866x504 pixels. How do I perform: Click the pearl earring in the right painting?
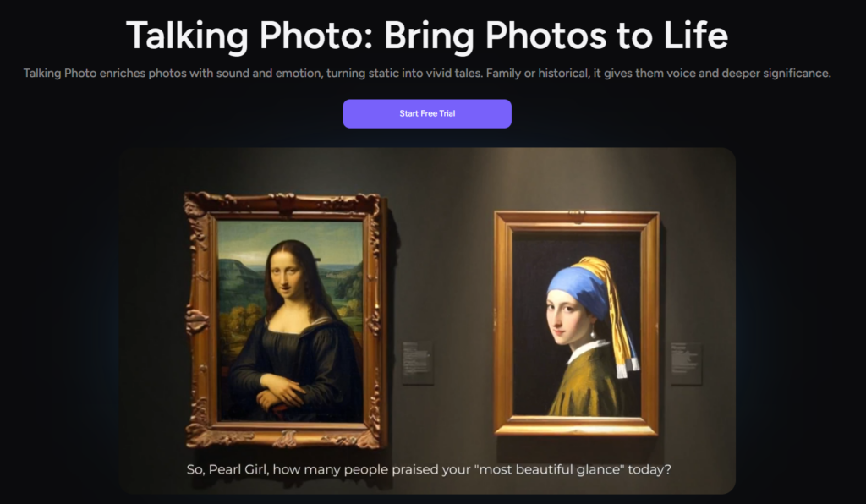click(x=593, y=333)
